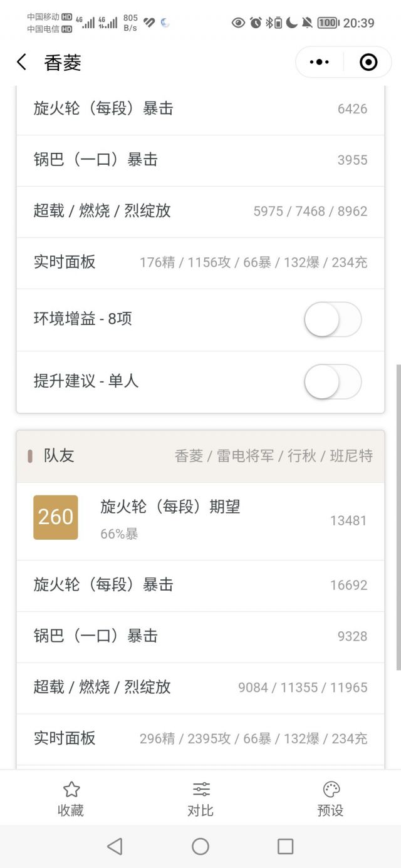Select the 超载 / 燃烧 / 烈绽放 row showing 5975
The image size is (401, 868).
point(200,211)
